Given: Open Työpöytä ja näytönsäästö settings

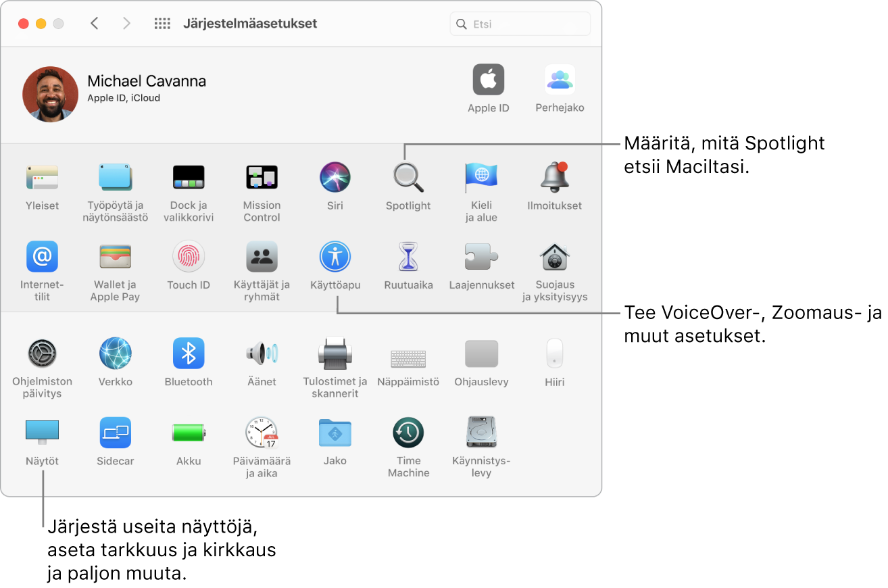Looking at the screenshot, I should click(x=116, y=178).
